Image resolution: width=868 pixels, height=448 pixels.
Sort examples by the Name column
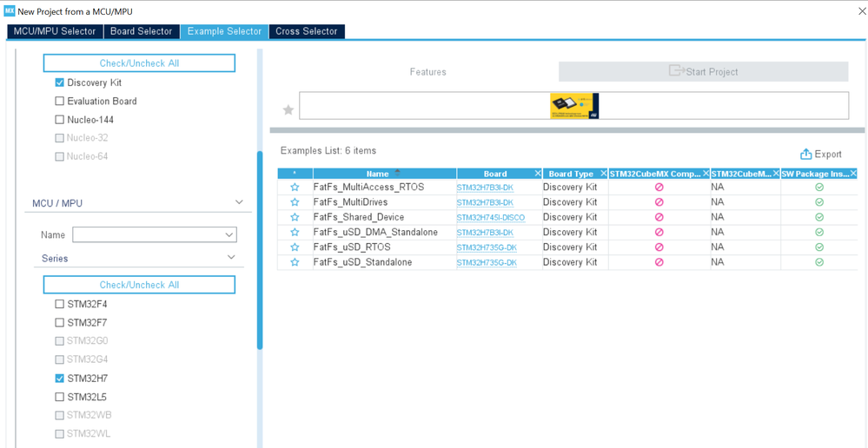coord(385,174)
